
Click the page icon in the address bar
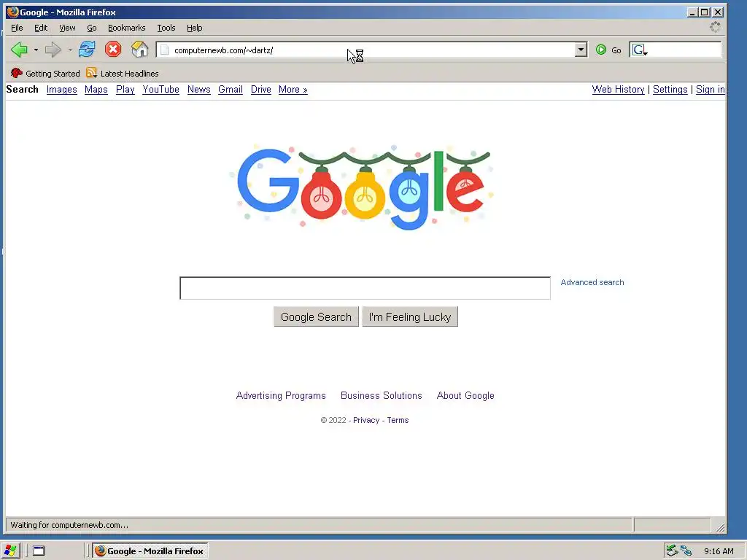point(164,50)
